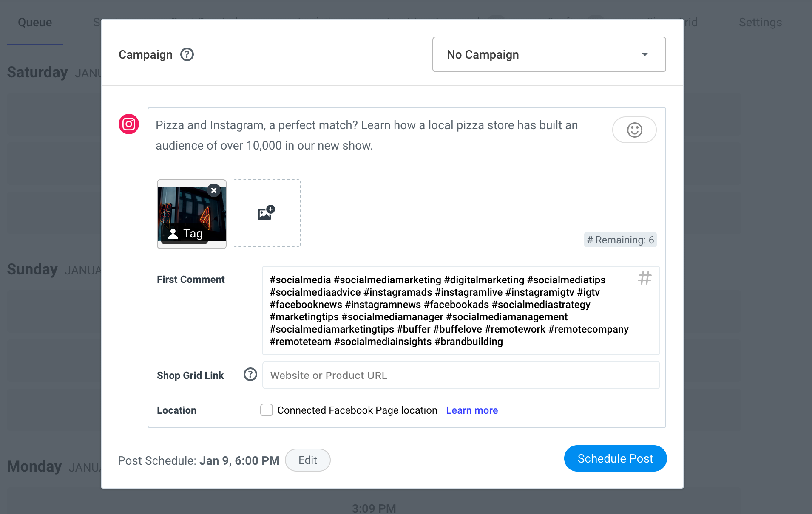This screenshot has width=812, height=514.
Task: Tag people in the attached photo
Action: click(x=185, y=234)
